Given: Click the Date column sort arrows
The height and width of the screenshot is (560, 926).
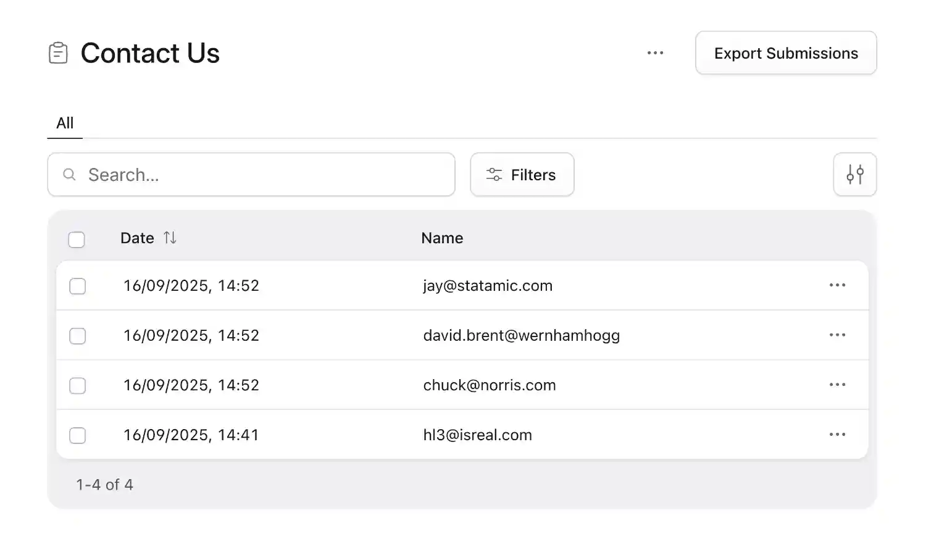Looking at the screenshot, I should click(170, 238).
